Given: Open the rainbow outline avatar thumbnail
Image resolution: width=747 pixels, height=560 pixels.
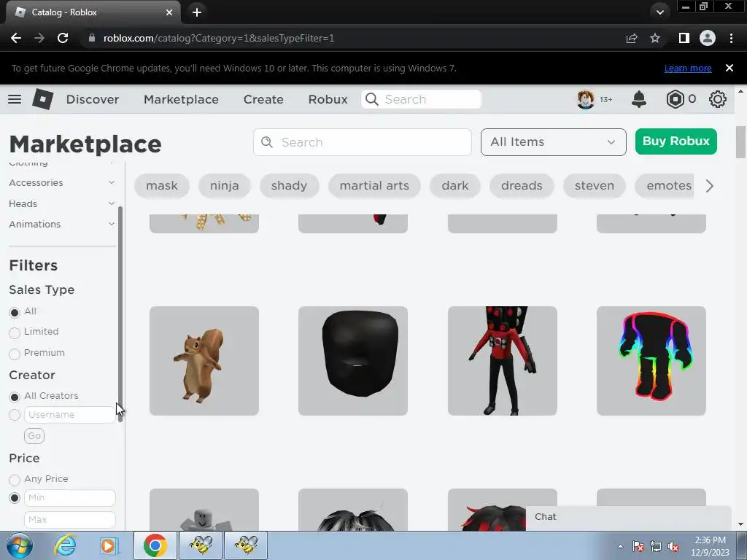Looking at the screenshot, I should click(x=651, y=361).
